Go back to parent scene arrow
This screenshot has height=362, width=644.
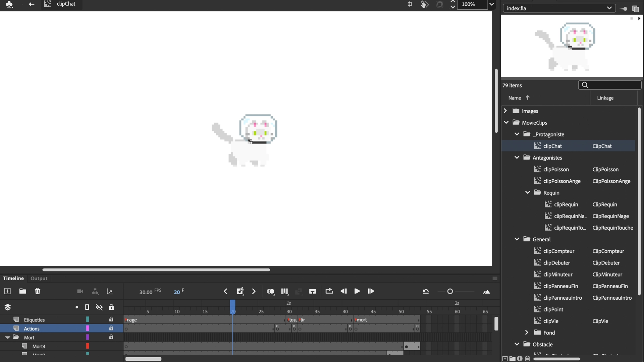[32, 4]
